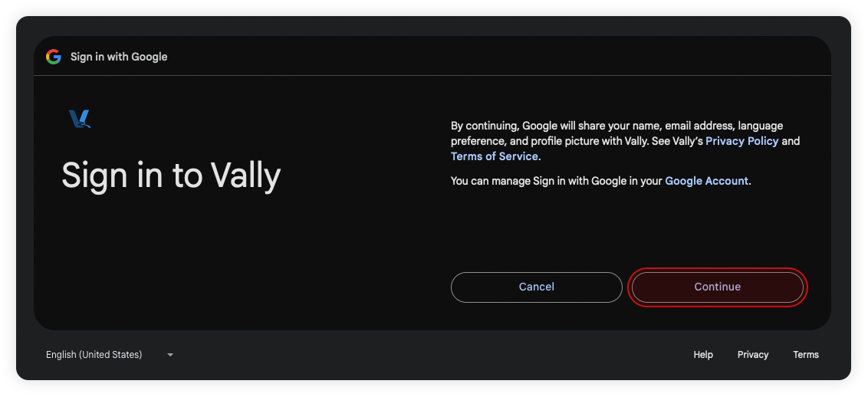Open Vally's Terms of Service link
868x397 pixels.
tap(495, 156)
